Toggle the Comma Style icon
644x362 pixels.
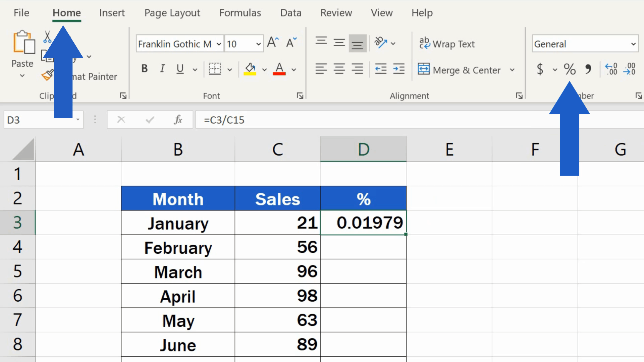coord(589,69)
